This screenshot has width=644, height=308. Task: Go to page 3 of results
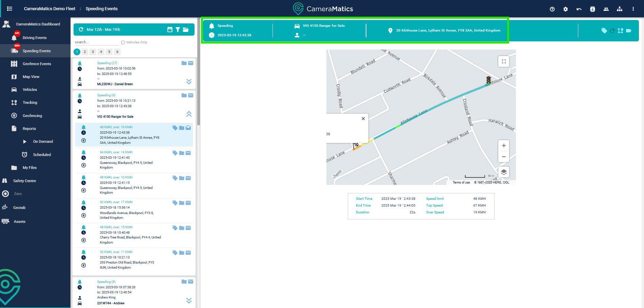tap(93, 52)
